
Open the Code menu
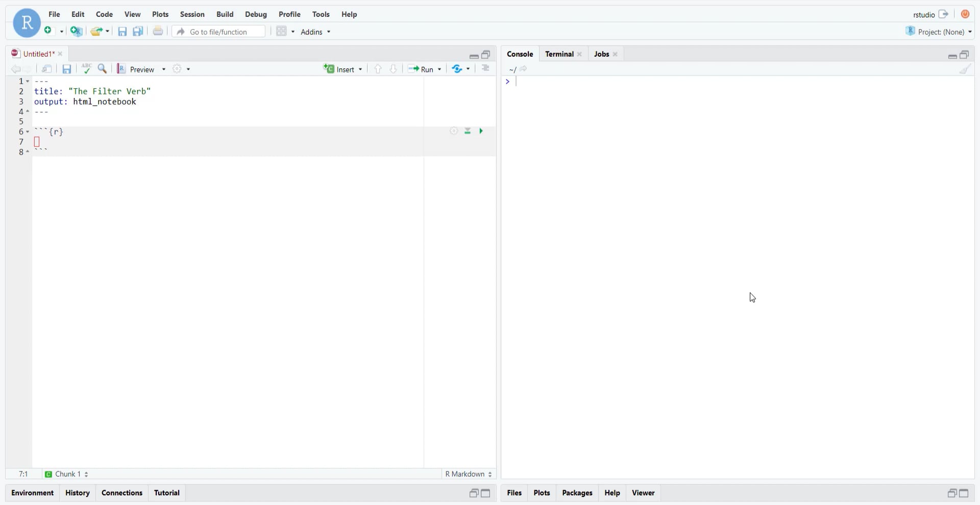[x=104, y=14]
